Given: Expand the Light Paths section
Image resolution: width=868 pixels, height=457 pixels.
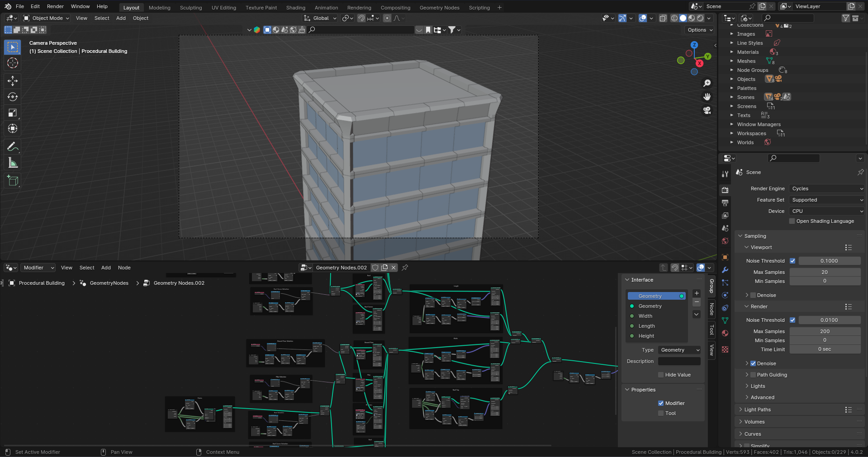Looking at the screenshot, I should pyautogui.click(x=757, y=410).
